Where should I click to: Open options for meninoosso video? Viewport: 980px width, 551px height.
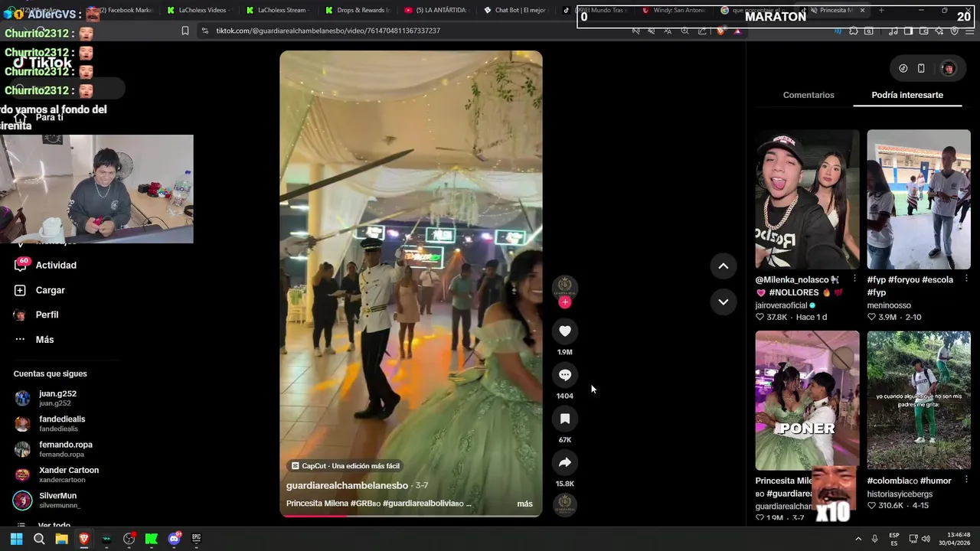coord(965,279)
